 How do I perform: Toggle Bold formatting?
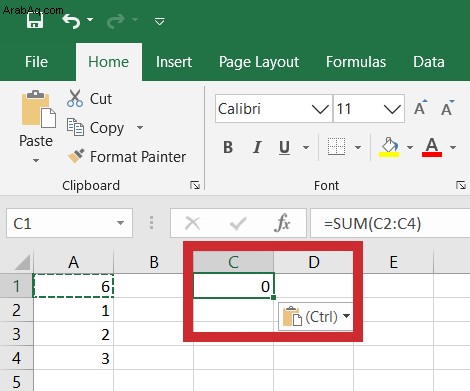[x=228, y=147]
